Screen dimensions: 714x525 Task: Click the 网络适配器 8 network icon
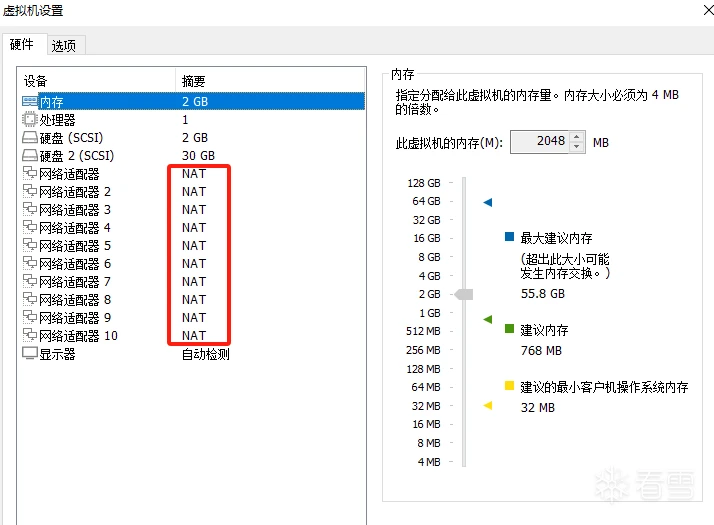coord(30,299)
